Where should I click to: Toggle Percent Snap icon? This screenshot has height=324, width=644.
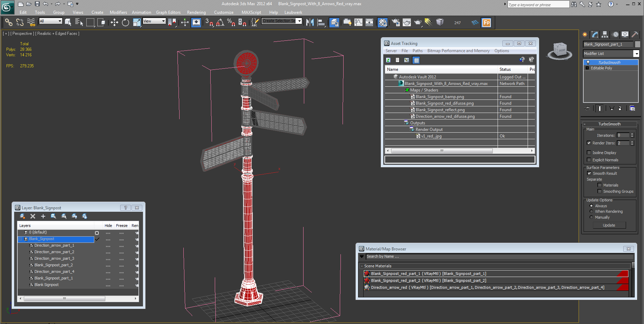(x=231, y=22)
